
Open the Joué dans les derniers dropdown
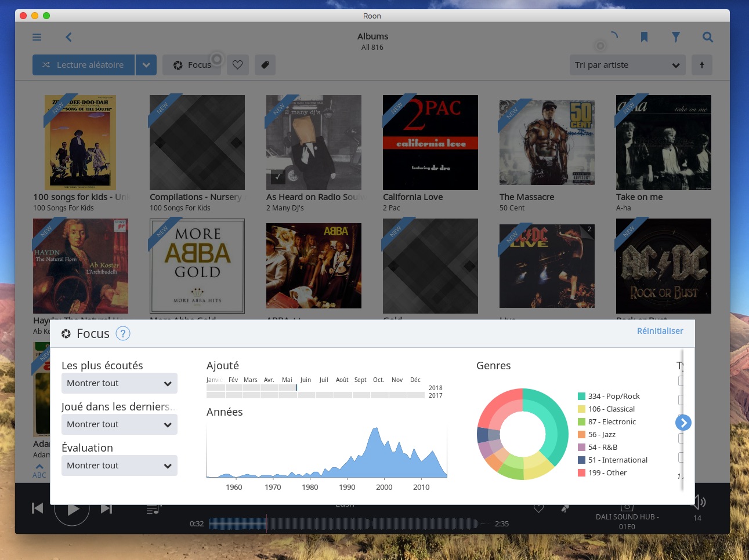tap(120, 424)
